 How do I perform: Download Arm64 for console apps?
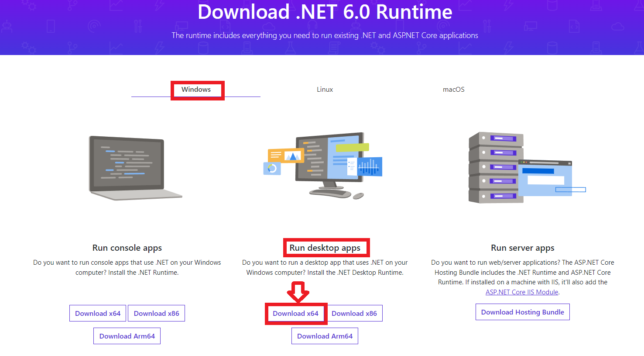click(127, 336)
